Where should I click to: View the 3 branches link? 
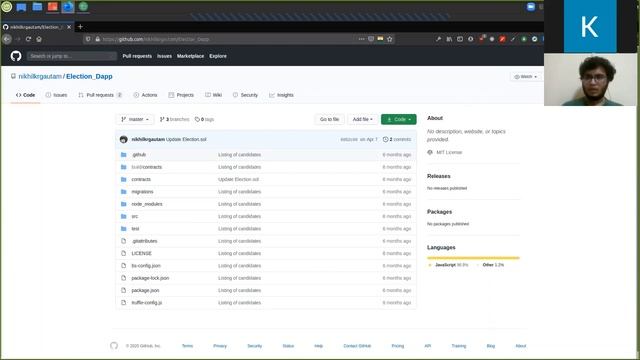pyautogui.click(x=175, y=120)
